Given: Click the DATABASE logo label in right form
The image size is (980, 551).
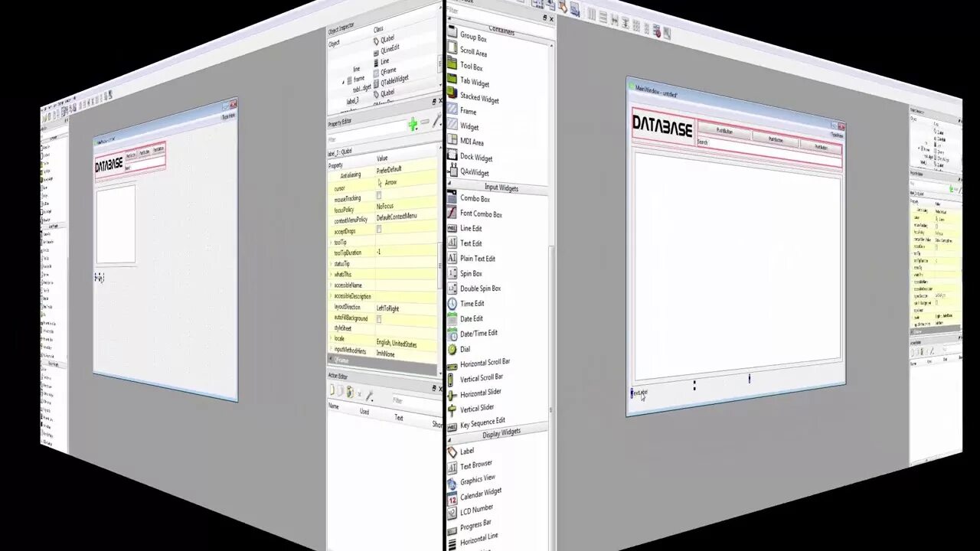Looking at the screenshot, I should click(x=663, y=125).
